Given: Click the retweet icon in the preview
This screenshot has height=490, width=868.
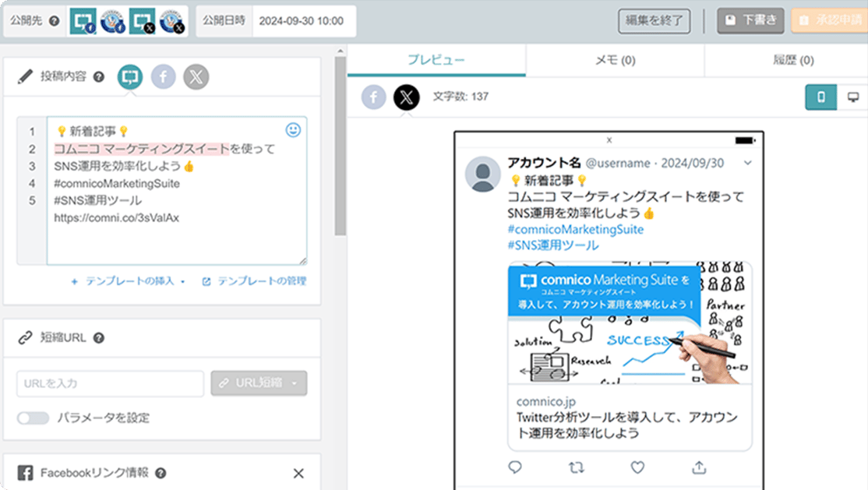Looking at the screenshot, I should click(x=577, y=467).
